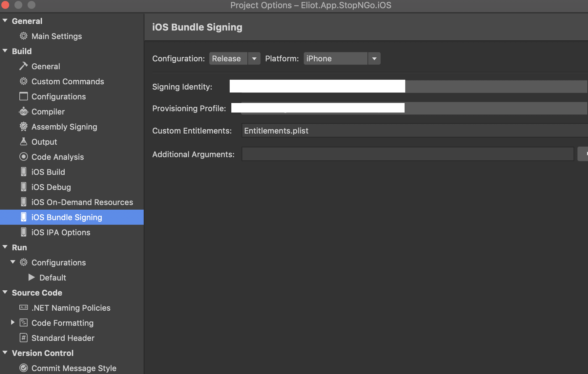Screen dimensions: 588x374
Task: Click the Custom Entitlements field
Action: tap(415, 131)
